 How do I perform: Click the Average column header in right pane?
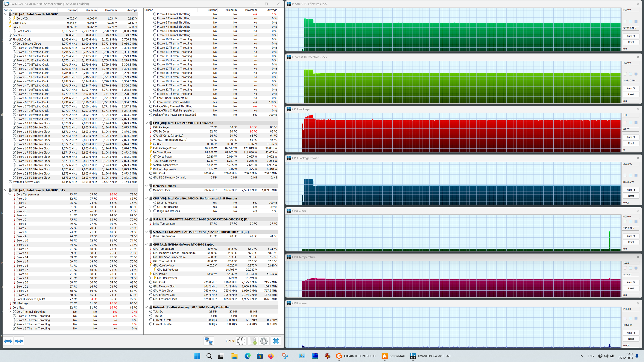point(272,10)
